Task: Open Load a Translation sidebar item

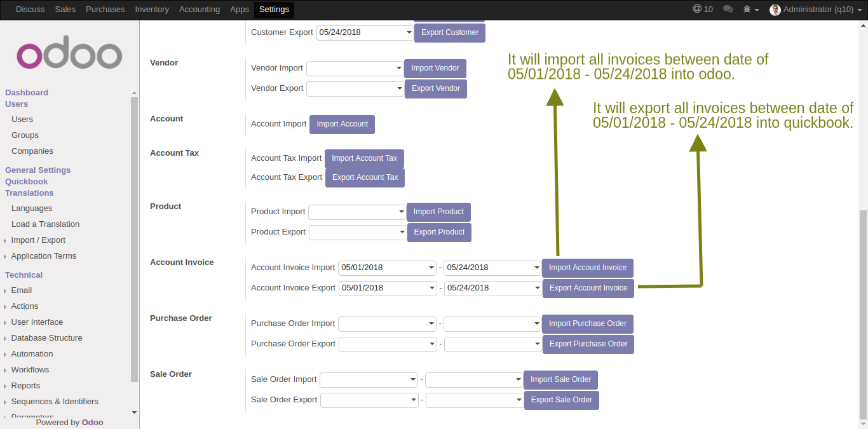Action: point(45,224)
